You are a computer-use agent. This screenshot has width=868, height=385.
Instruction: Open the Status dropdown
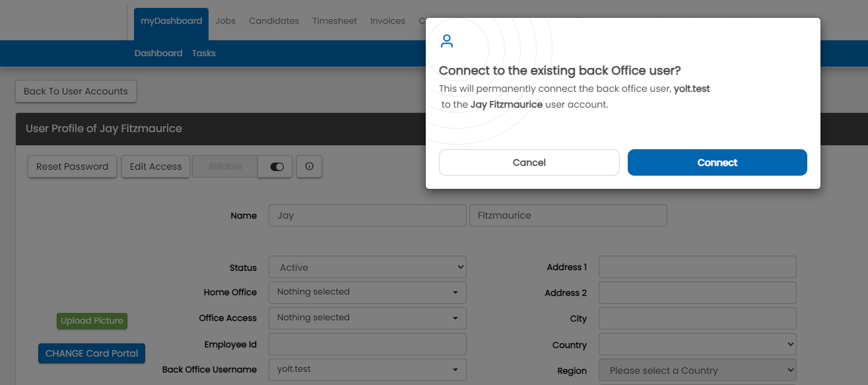(367, 267)
